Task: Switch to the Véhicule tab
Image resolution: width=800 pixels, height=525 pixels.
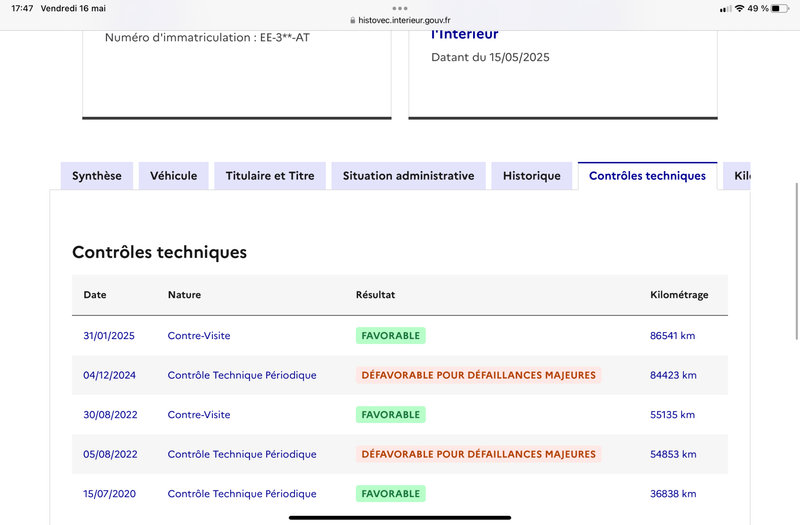Action: pos(174,176)
